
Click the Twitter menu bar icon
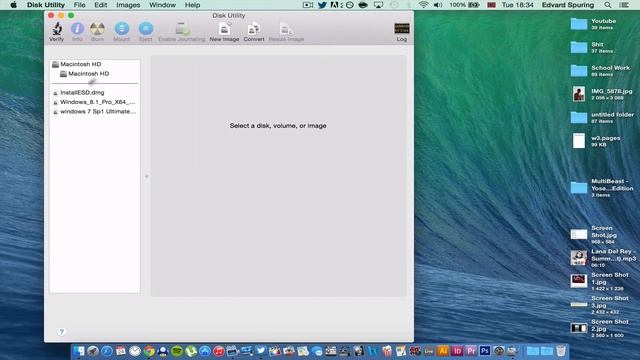322,5
